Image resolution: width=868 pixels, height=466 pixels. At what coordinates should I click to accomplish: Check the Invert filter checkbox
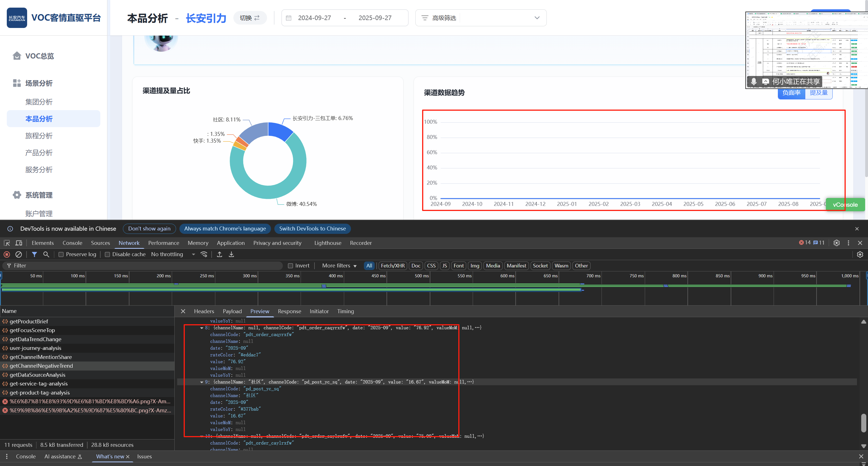tap(290, 266)
